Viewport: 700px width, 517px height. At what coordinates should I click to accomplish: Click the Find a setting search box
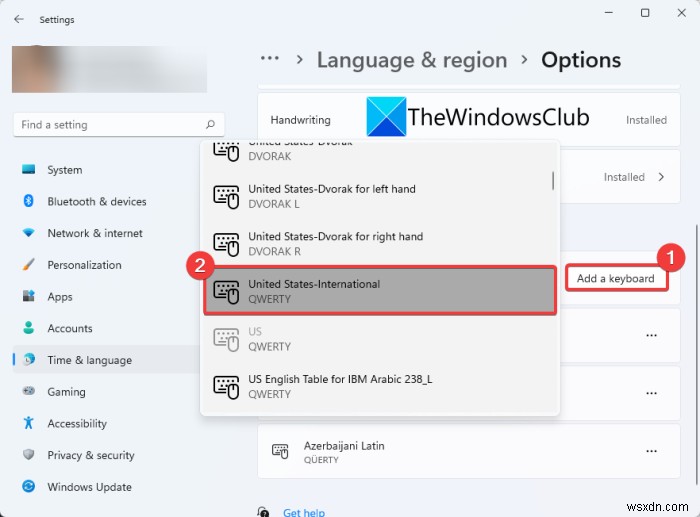[x=119, y=125]
